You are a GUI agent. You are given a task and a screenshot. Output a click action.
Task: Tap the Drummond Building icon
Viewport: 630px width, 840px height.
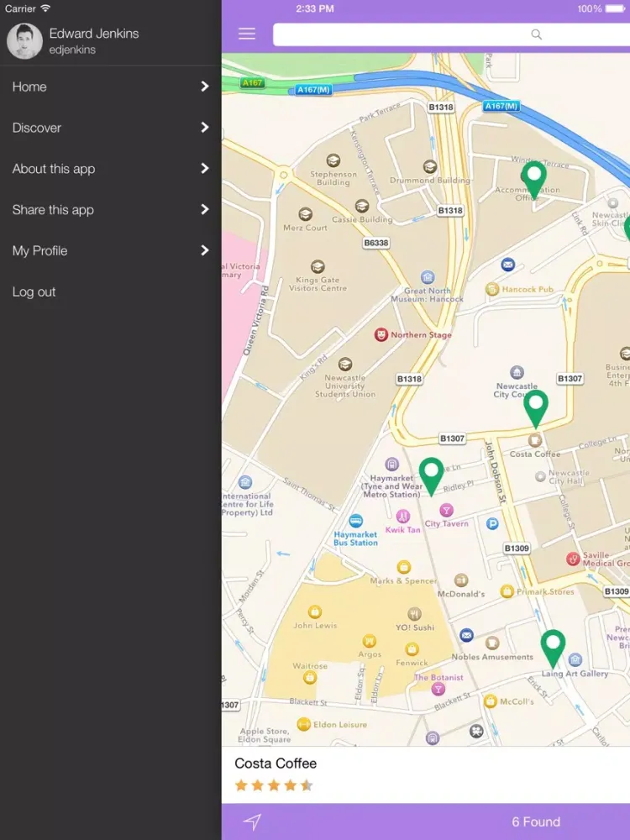[429, 166]
